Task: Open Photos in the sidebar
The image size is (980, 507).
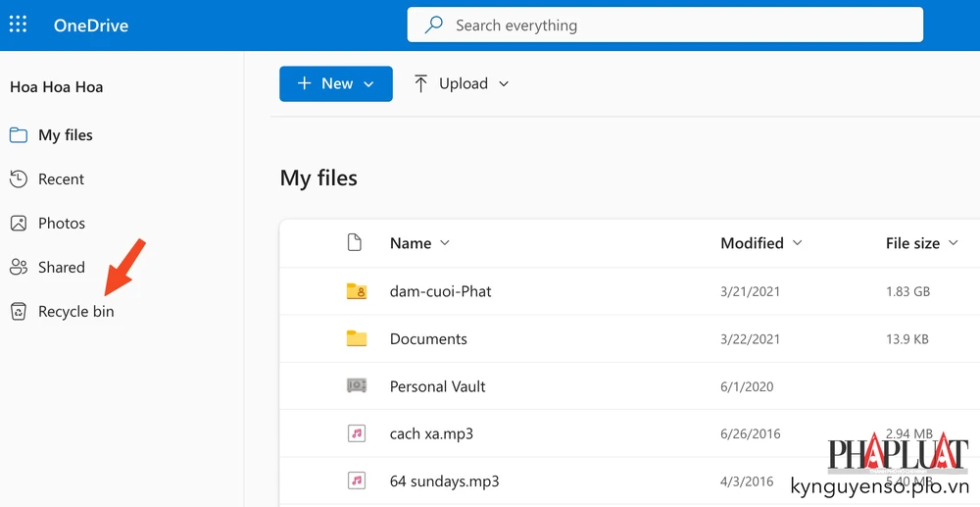Action: [62, 224]
